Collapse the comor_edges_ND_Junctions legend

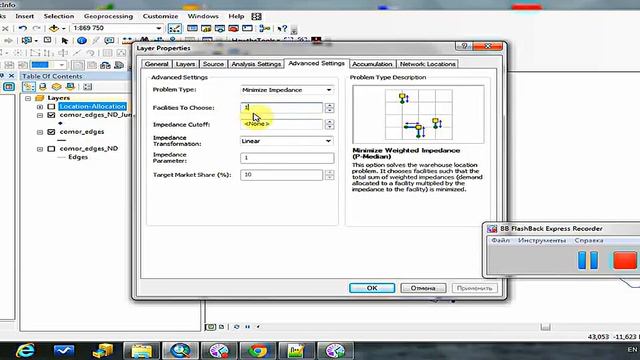[x=40, y=116]
